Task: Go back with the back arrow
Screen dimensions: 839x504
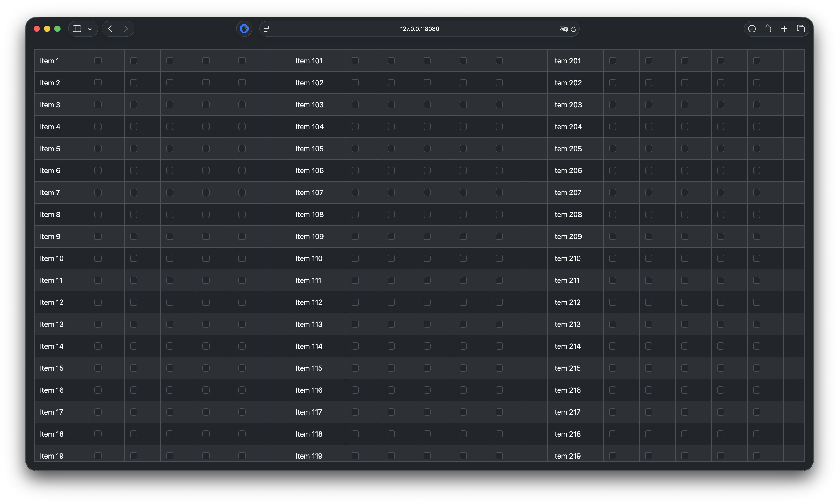Action: (110, 29)
